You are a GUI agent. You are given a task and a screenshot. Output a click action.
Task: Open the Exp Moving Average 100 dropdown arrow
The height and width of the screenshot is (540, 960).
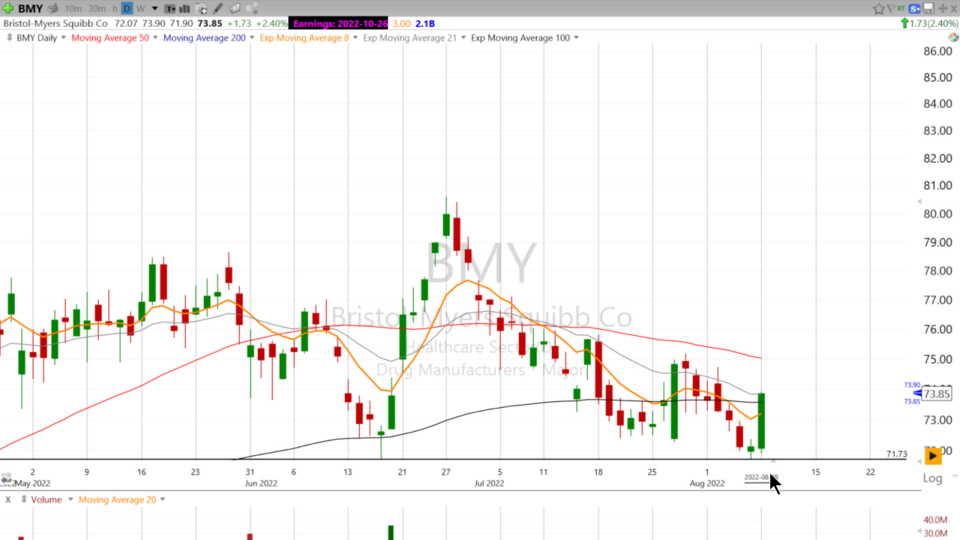click(576, 38)
